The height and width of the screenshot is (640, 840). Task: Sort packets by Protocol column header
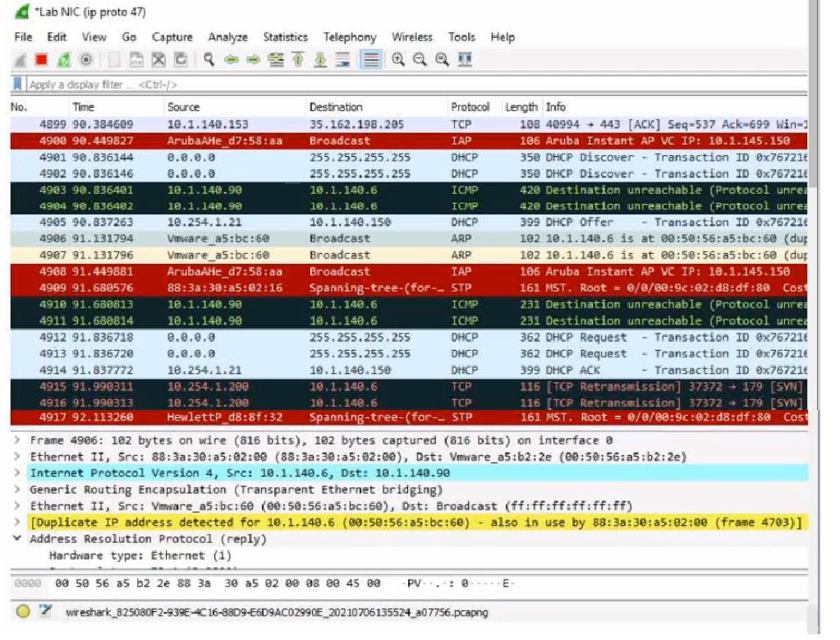pyautogui.click(x=470, y=107)
